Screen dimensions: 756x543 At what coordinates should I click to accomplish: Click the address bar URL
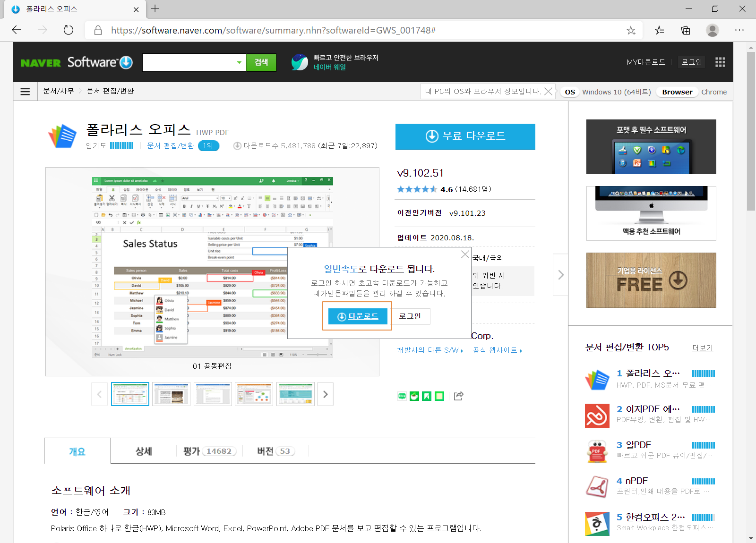(274, 30)
